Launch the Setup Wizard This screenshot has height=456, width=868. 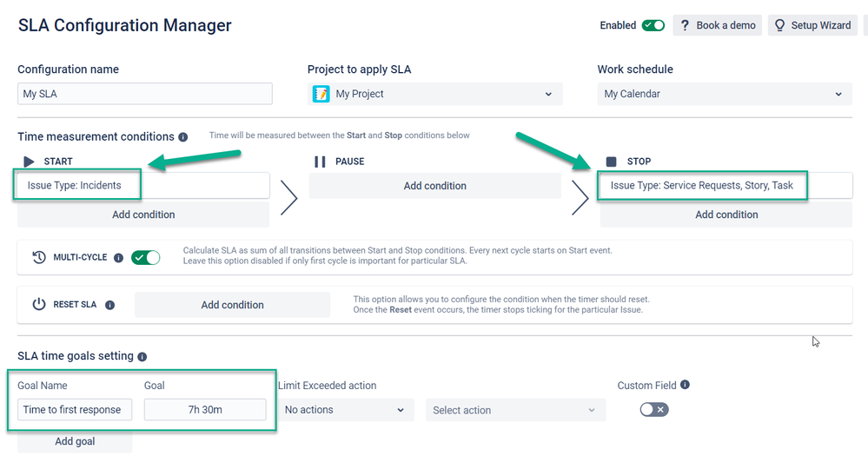812,25
